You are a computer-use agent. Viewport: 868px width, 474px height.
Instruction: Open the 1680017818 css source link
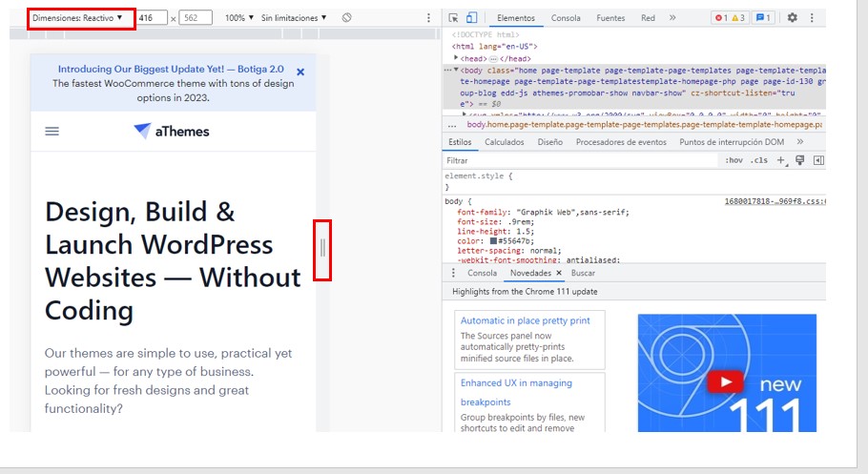point(775,201)
